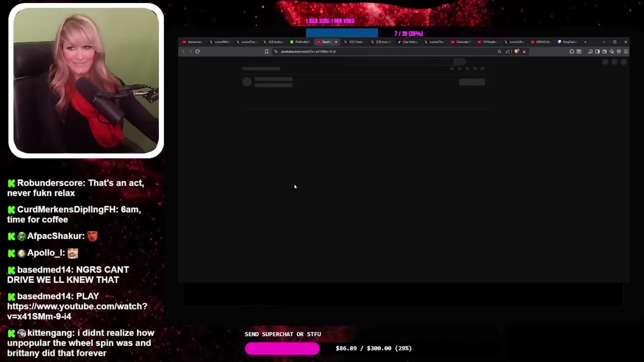Switch to the (12) looksm... X tab
The height and width of the screenshot is (362, 644).
[273, 42]
